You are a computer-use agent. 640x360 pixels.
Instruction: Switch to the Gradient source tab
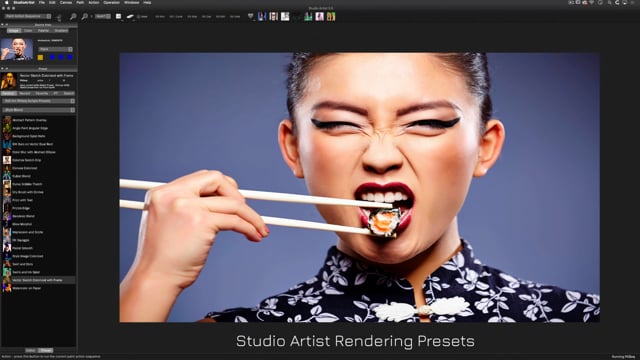[x=61, y=31]
